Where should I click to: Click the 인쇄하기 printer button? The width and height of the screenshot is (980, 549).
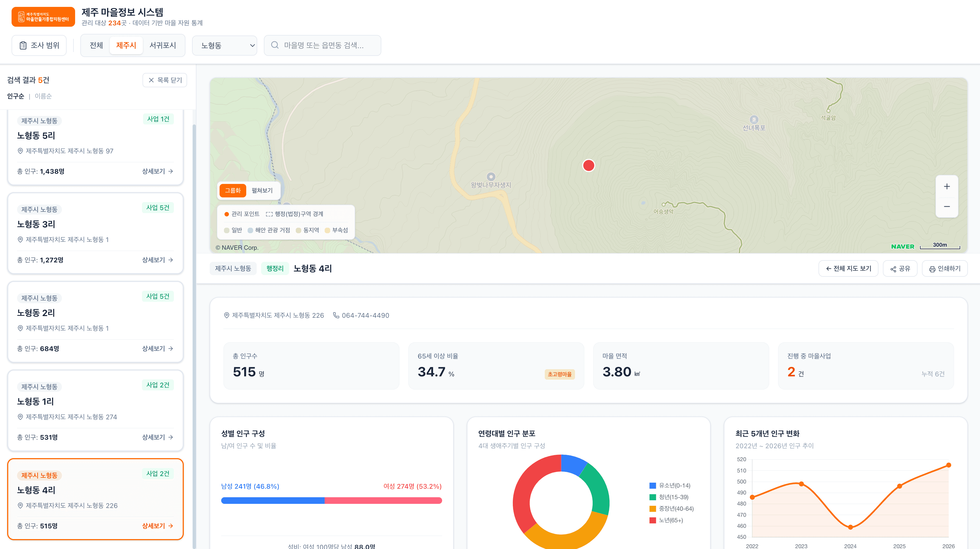[944, 269]
